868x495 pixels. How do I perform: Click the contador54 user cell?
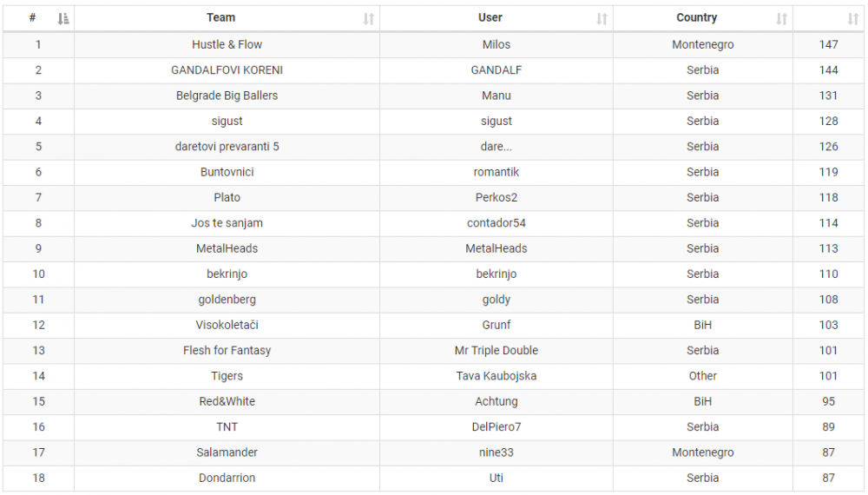point(496,223)
